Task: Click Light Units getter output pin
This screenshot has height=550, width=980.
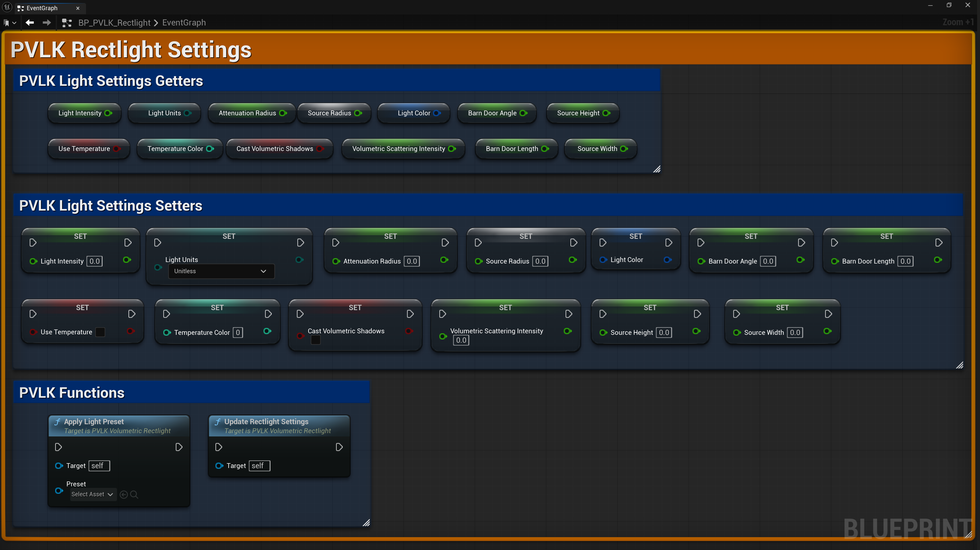Action: 188,113
